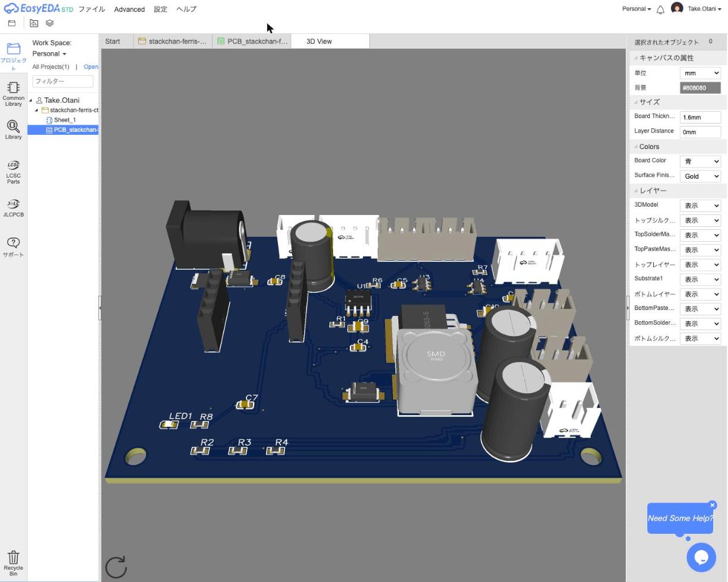Open the Surface Finish dropdown

700,176
